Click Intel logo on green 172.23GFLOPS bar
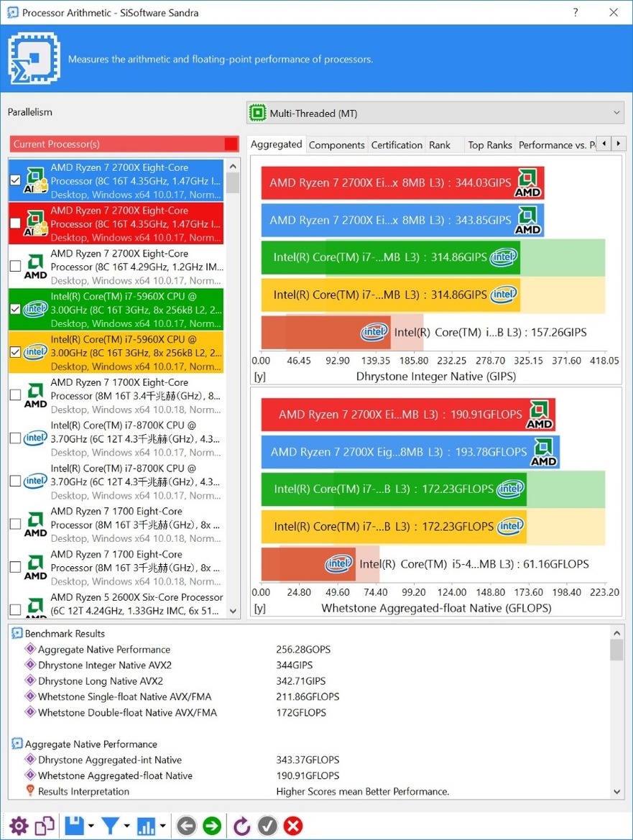 [x=510, y=489]
